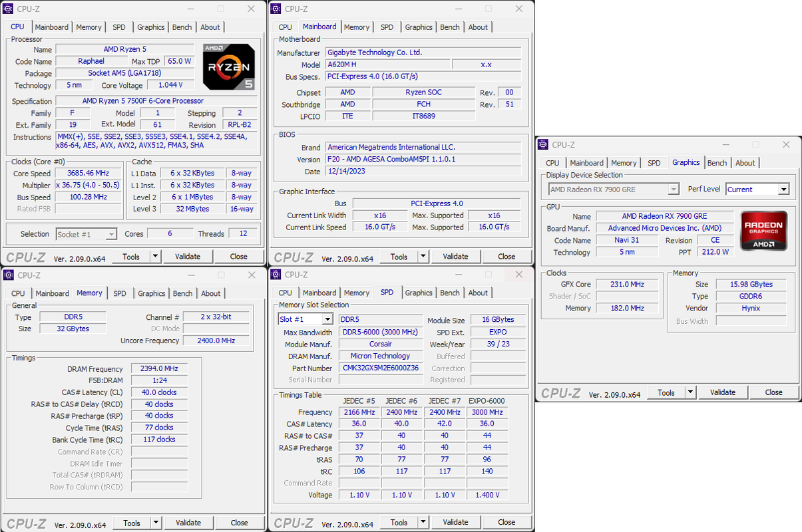
Task: Click EXPO-6000 Voltage value 1.400 V
Action: pos(487,495)
